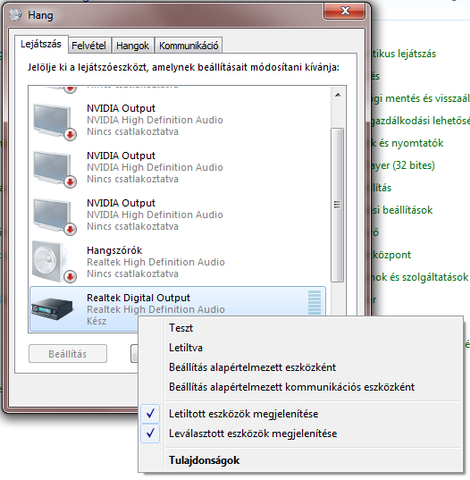This screenshot has height=480, width=470.
Task: Open the Hangok tab
Action: coord(132,45)
